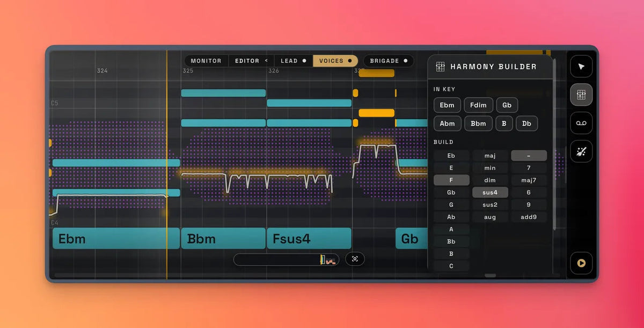Select the Fsus4 chord block
The width and height of the screenshot is (644, 328).
tap(309, 238)
